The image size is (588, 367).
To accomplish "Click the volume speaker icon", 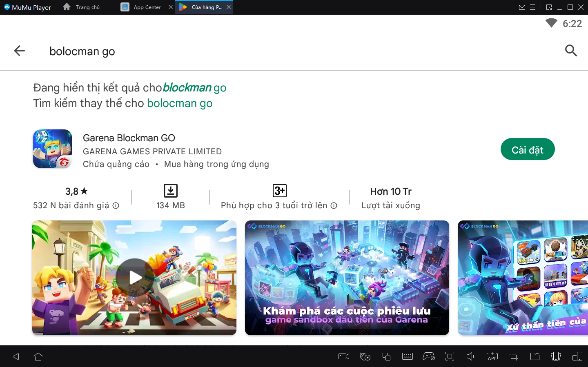I will point(471,356).
